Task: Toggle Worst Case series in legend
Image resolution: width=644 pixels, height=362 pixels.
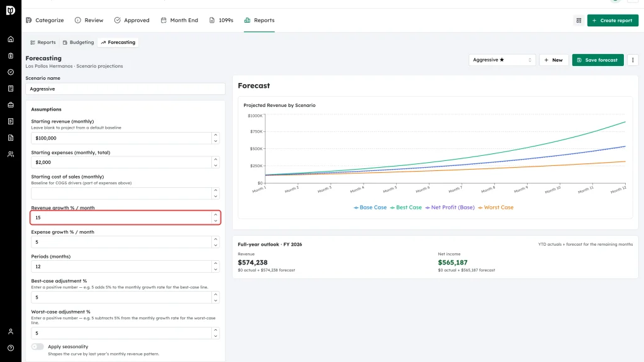Action: pyautogui.click(x=496, y=207)
